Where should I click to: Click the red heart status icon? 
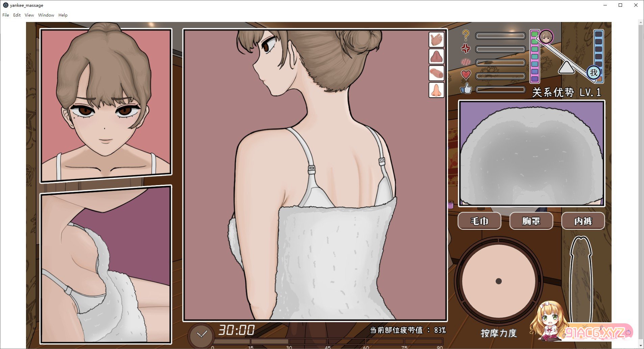coord(466,75)
